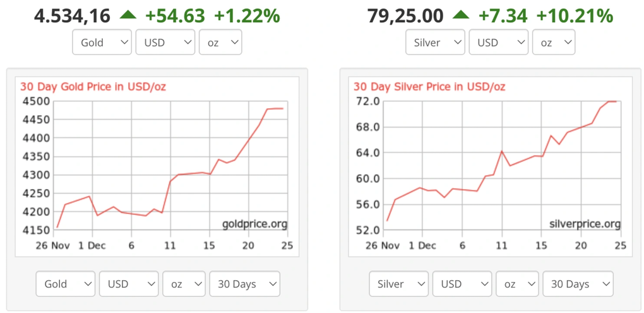The width and height of the screenshot is (644, 313).
Task: Click the 30 Day Silver Price chart title
Action: click(429, 87)
